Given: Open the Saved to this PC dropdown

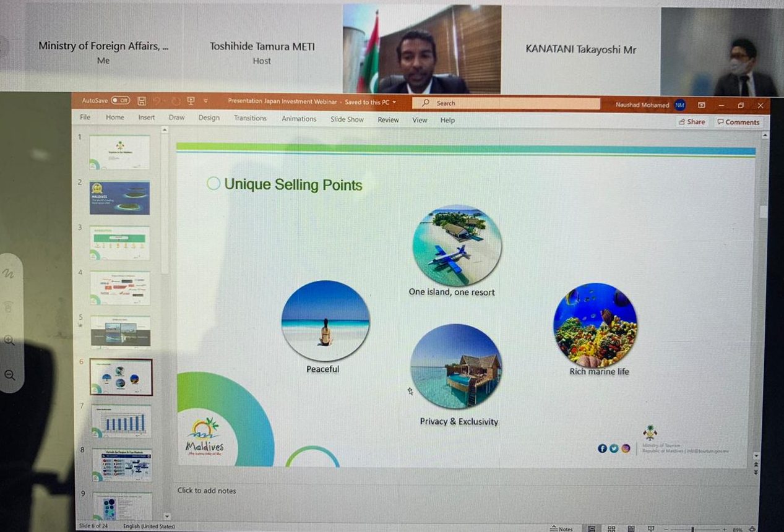Looking at the screenshot, I should pos(394,102).
